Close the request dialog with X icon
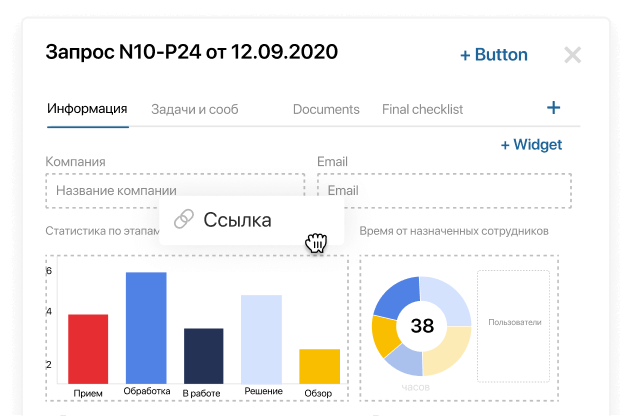 (x=573, y=55)
